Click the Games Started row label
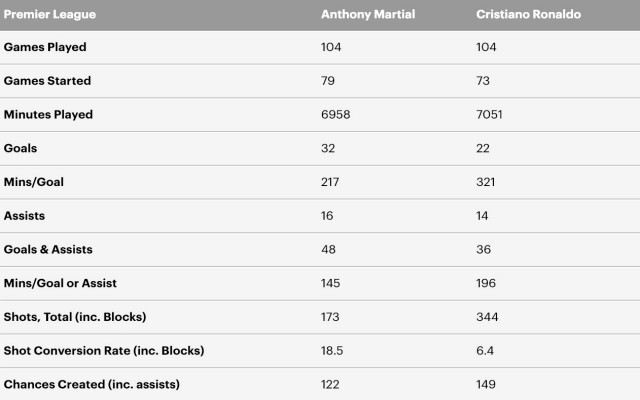The image size is (640, 400). [x=47, y=81]
